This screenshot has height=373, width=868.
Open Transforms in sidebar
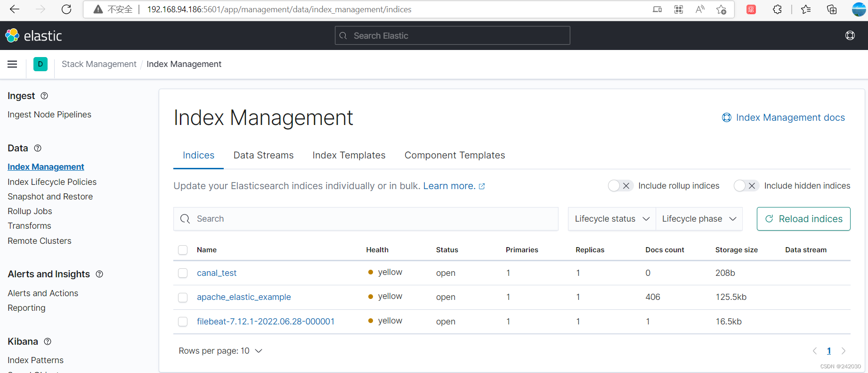29,226
